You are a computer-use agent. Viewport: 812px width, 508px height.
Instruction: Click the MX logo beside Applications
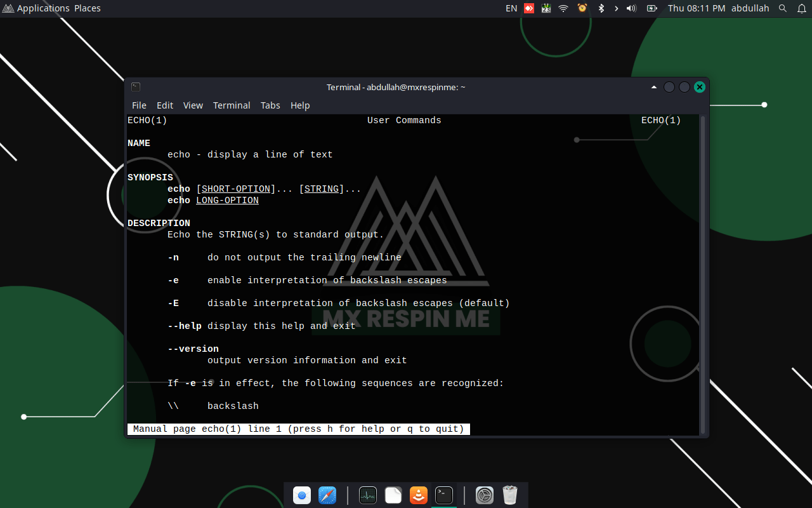click(x=8, y=8)
